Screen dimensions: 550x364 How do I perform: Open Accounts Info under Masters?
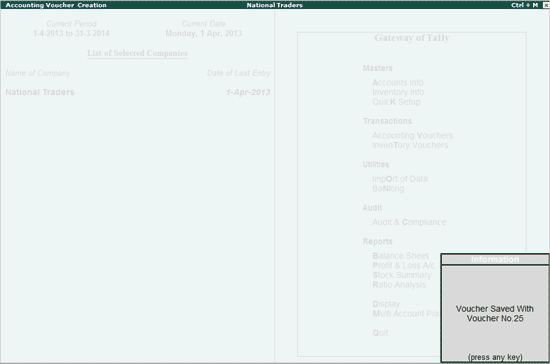398,82
